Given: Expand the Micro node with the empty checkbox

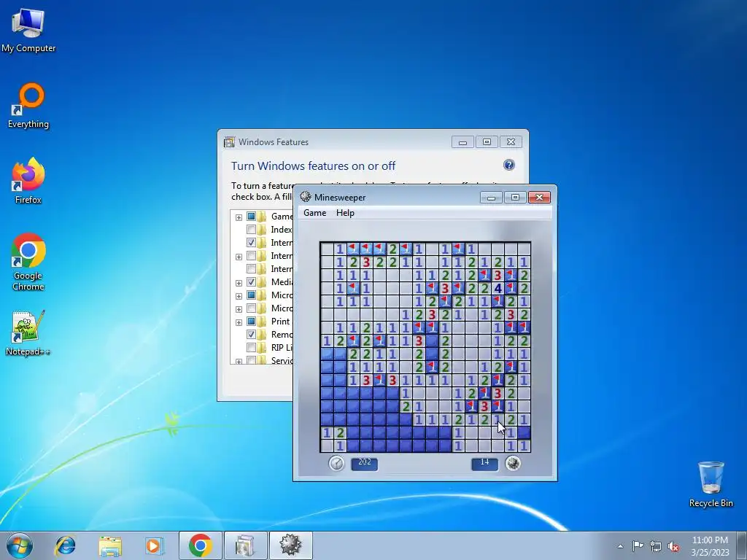Looking at the screenshot, I should point(239,309).
